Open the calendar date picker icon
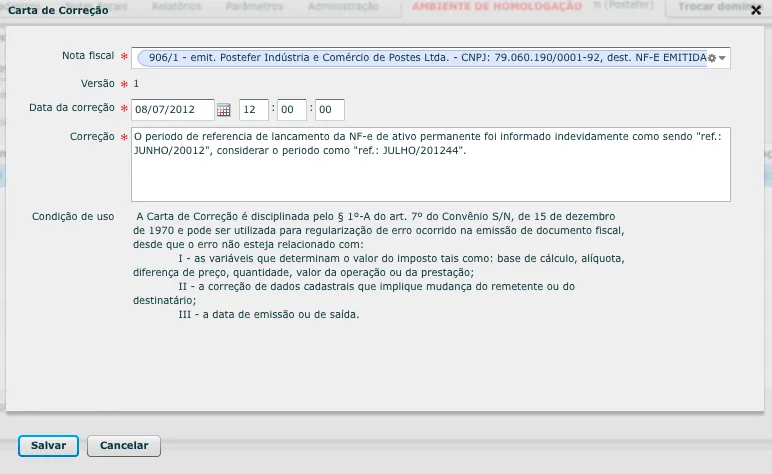Screen dimensions: 772x474 [224, 110]
